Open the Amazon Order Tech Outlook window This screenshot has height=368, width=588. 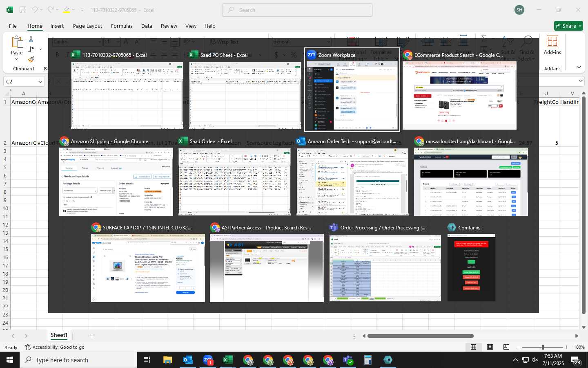click(x=352, y=182)
